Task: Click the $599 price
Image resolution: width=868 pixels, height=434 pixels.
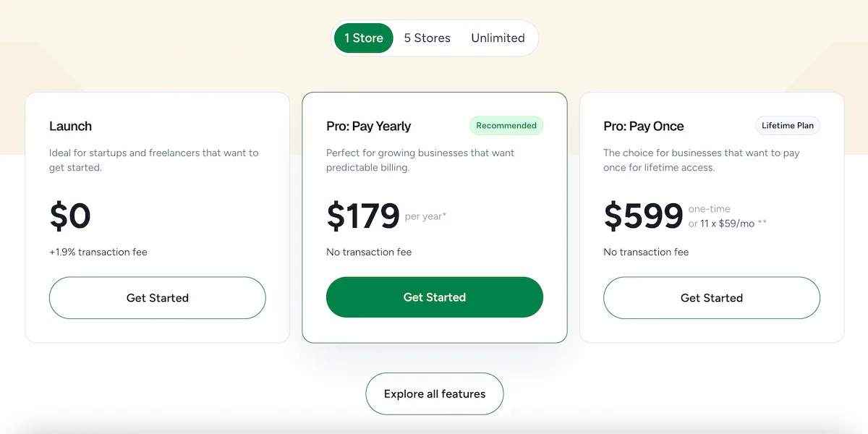Action: 643,216
